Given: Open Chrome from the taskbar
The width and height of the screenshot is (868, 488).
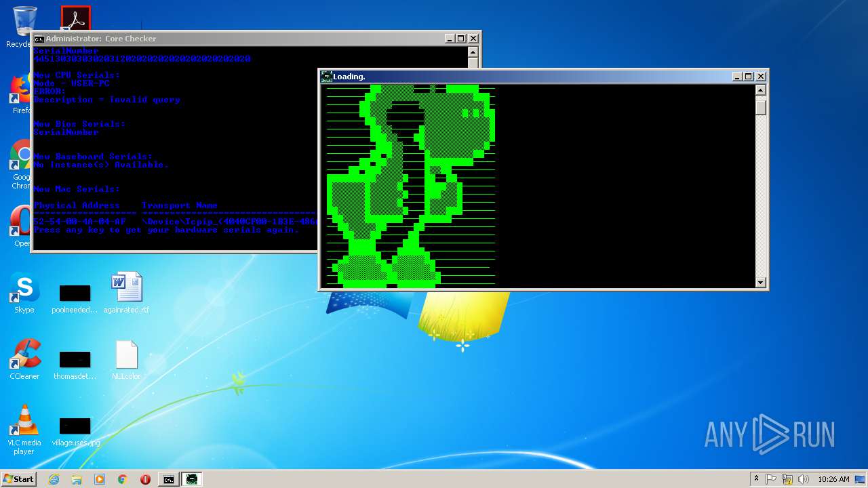Looking at the screenshot, I should click(123, 479).
